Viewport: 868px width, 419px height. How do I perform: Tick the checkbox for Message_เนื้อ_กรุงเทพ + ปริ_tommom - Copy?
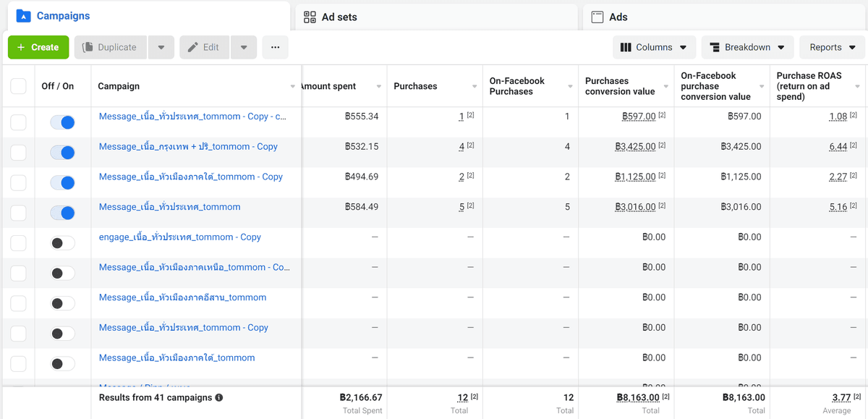tap(19, 153)
